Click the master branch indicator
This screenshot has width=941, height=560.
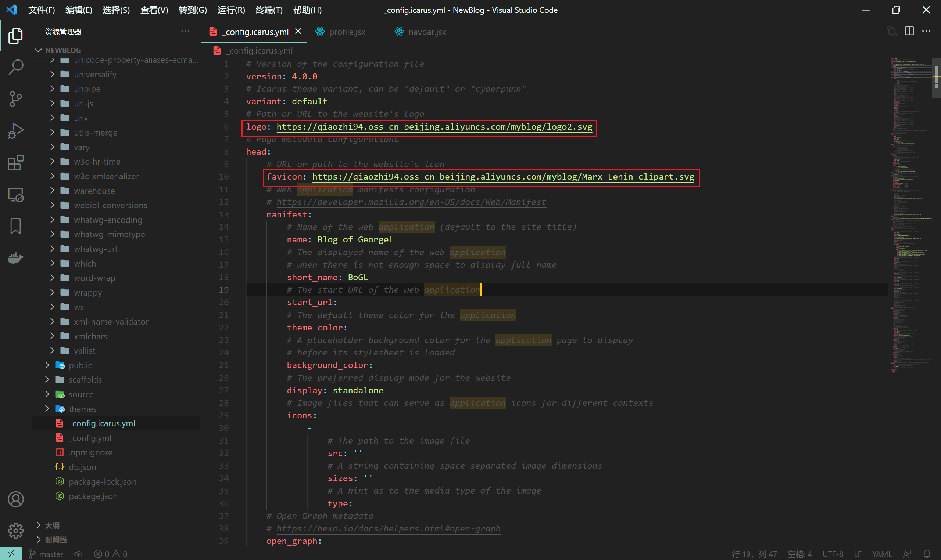coord(46,554)
